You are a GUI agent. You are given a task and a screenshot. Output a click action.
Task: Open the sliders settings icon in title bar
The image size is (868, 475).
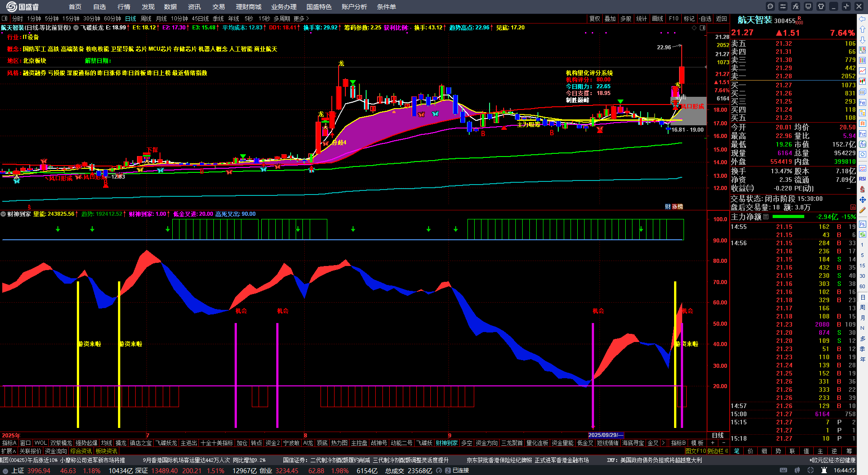click(x=783, y=6)
